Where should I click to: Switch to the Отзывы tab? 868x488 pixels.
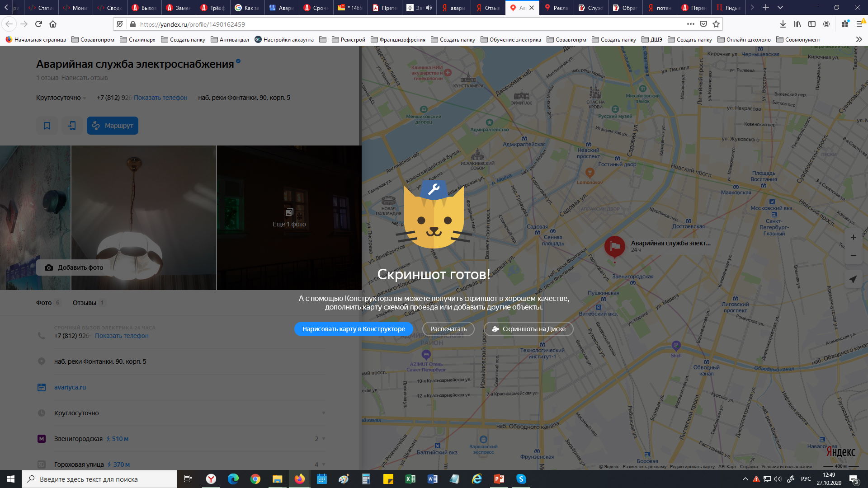pos(85,303)
